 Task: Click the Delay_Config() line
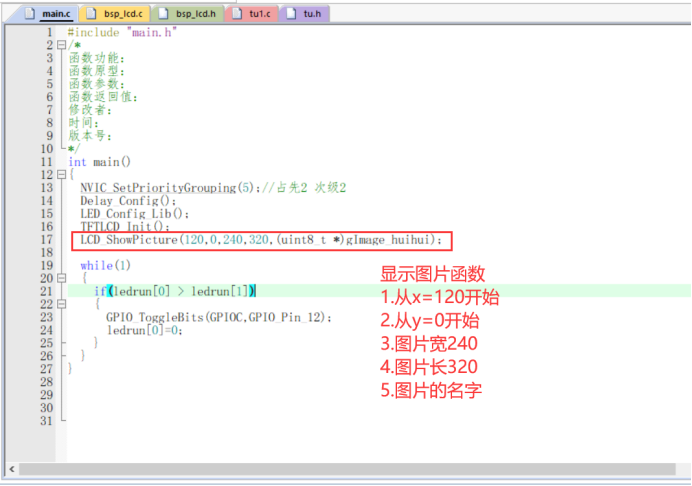click(128, 201)
